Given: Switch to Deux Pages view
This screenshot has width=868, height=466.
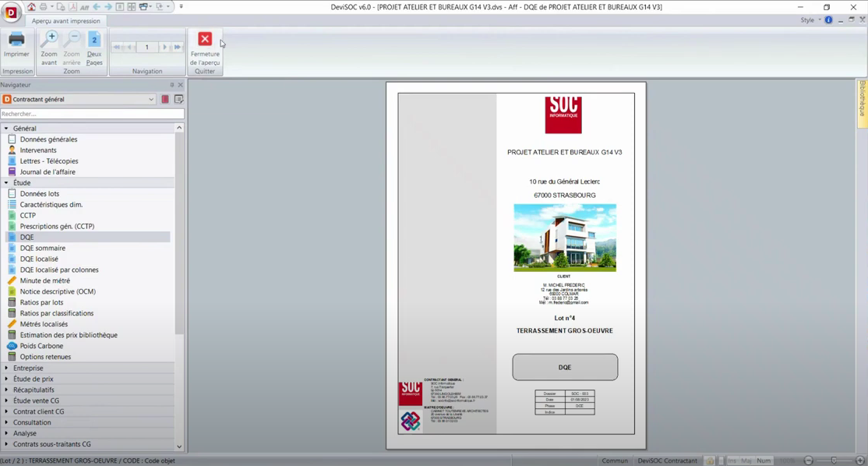Looking at the screenshot, I should click(94, 40).
